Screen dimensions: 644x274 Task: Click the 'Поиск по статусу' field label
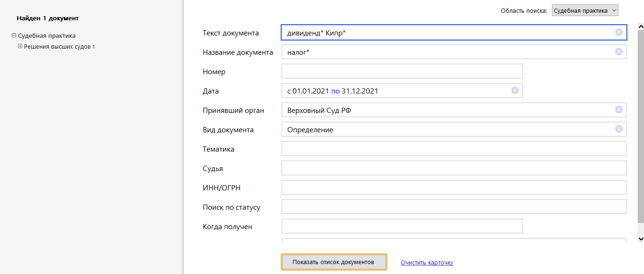point(232,207)
